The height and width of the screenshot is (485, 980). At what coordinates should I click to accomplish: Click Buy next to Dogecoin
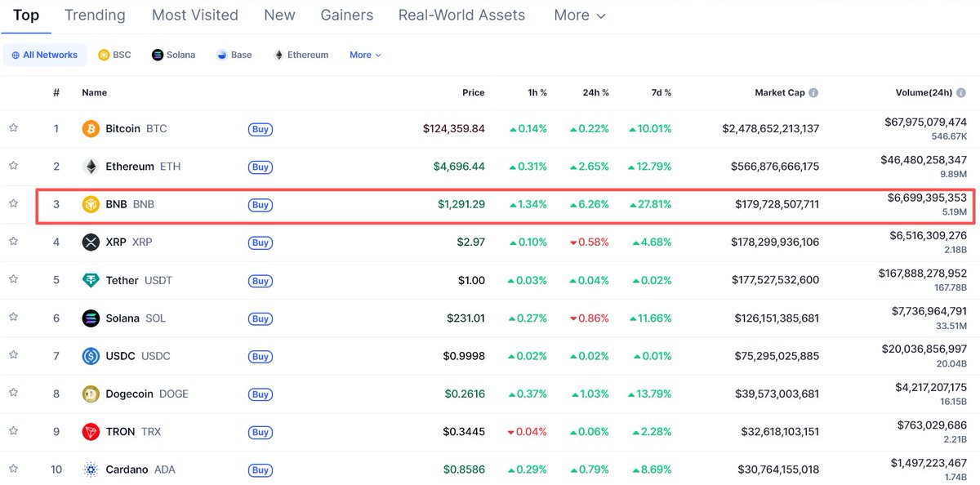coord(261,394)
